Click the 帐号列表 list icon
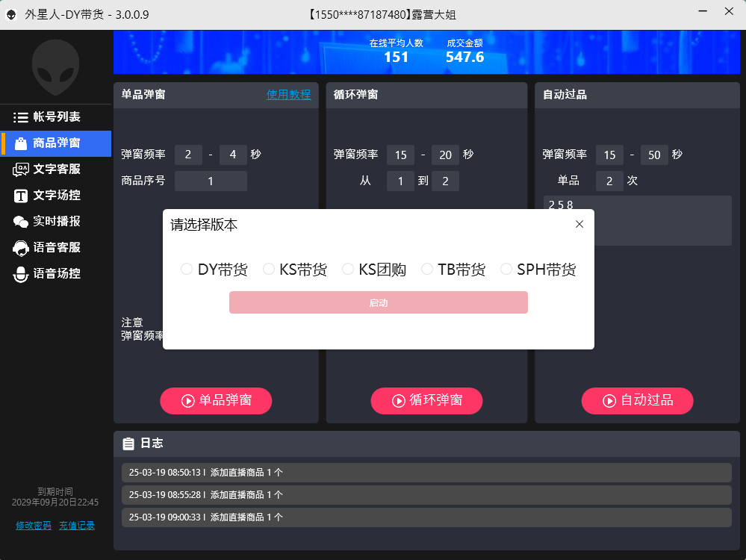 coord(20,117)
